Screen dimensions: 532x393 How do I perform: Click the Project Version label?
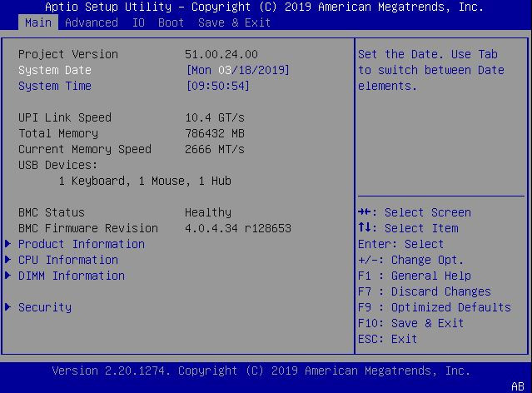(x=68, y=54)
